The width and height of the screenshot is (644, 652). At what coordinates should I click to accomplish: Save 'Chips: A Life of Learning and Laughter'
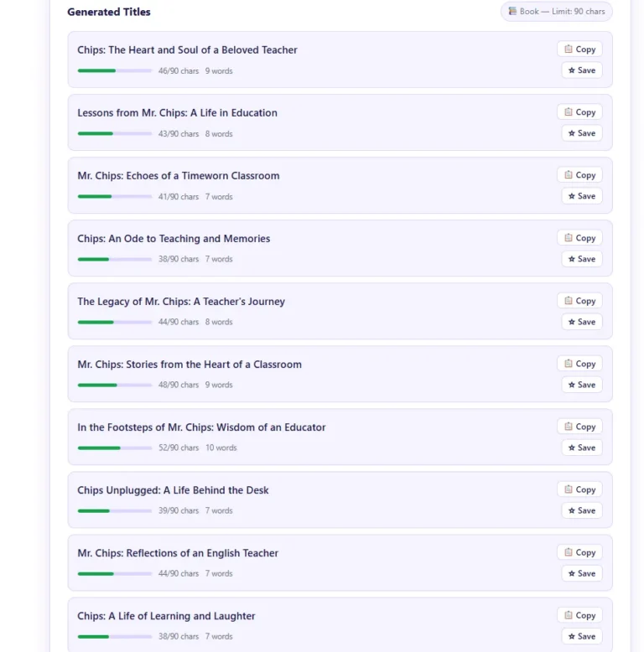click(x=582, y=636)
